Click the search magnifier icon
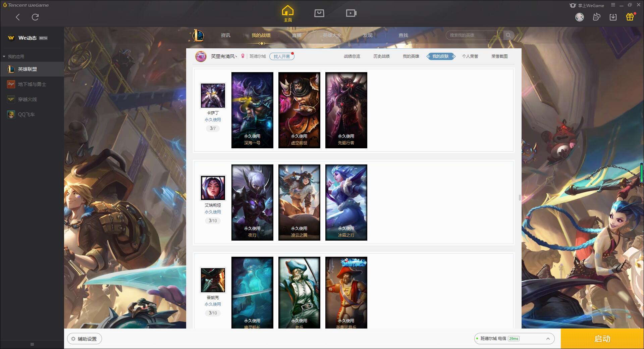 click(x=508, y=35)
